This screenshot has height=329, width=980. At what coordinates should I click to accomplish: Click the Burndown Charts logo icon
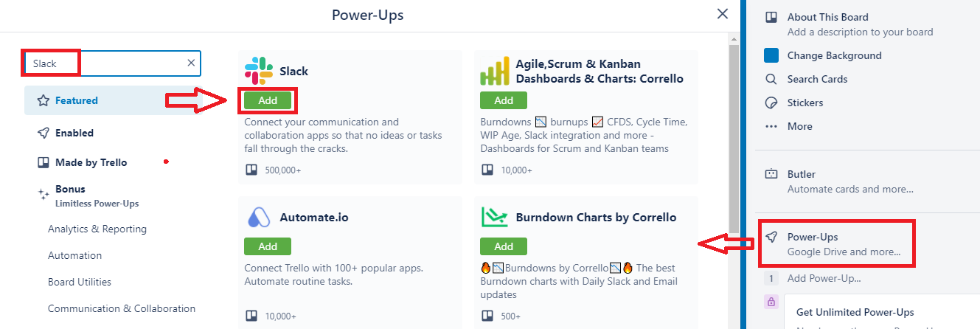pos(495,217)
